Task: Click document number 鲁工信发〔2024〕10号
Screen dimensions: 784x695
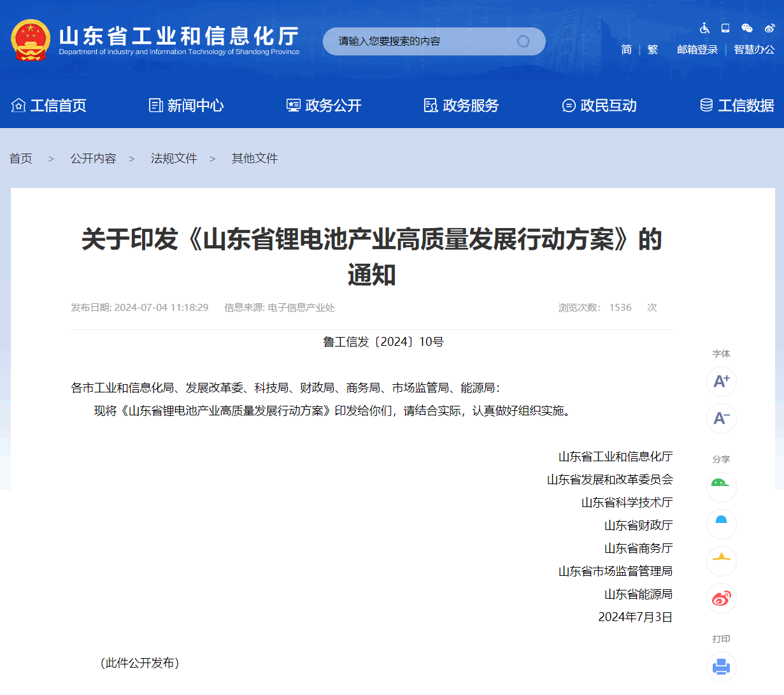Action: (x=383, y=342)
